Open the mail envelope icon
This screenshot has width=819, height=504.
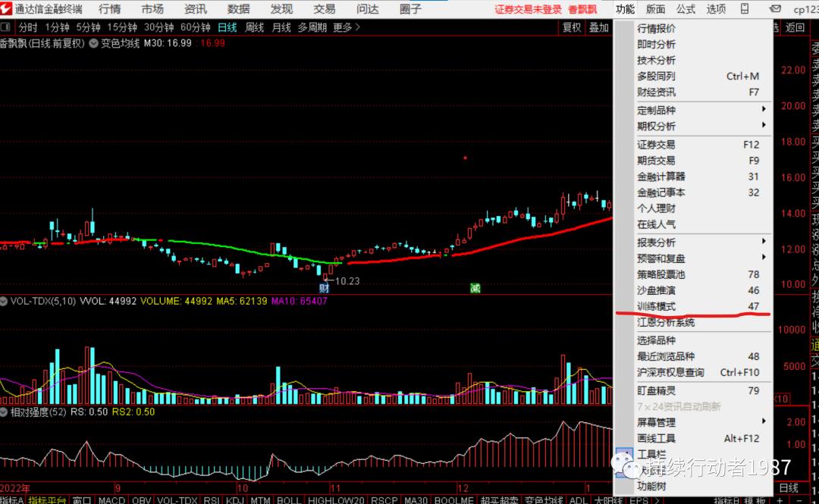[x=776, y=9]
